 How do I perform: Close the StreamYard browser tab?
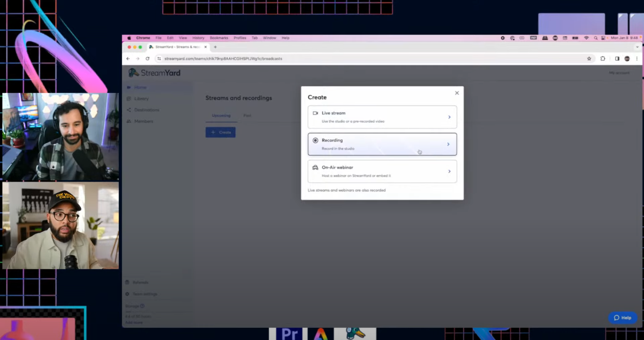(x=206, y=47)
